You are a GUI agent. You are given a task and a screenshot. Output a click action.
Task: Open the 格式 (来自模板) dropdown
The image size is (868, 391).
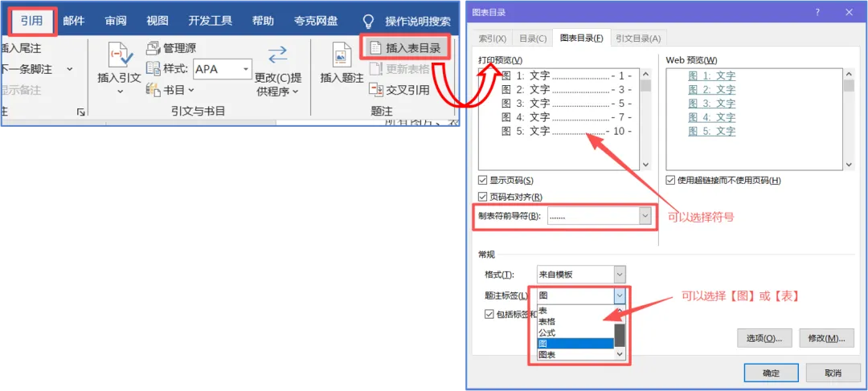point(620,275)
